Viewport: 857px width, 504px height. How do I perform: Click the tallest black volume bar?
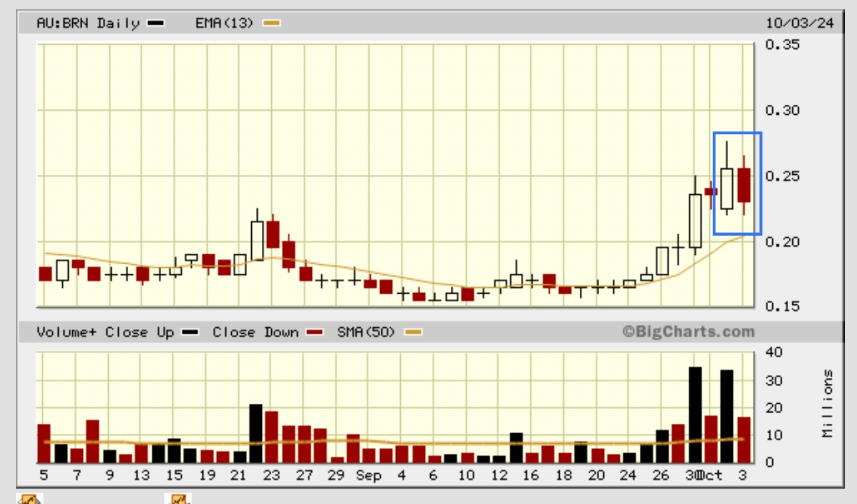695,415
